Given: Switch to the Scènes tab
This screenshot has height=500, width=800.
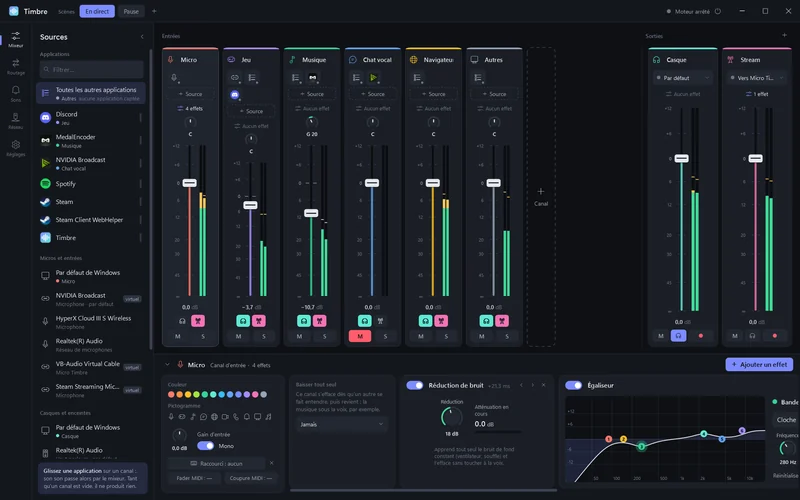Looking at the screenshot, I should point(66,11).
